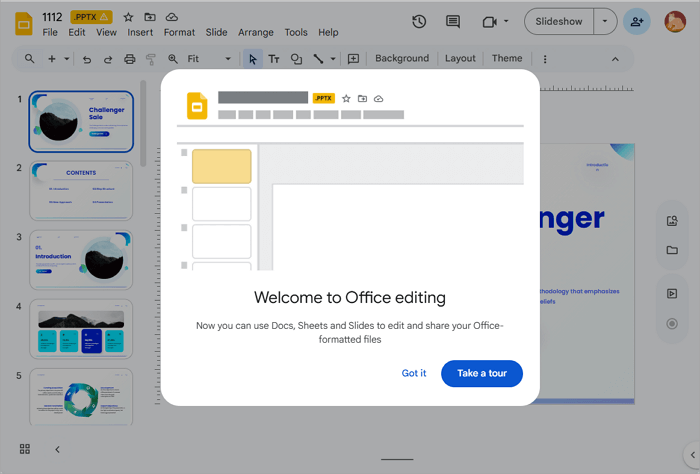Viewport: 700px width, 474px height.
Task: Open the Tools menu
Action: click(296, 33)
